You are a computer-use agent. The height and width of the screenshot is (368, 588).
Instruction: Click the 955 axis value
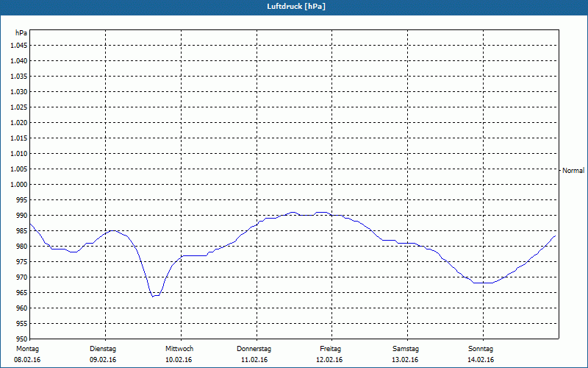(22, 324)
